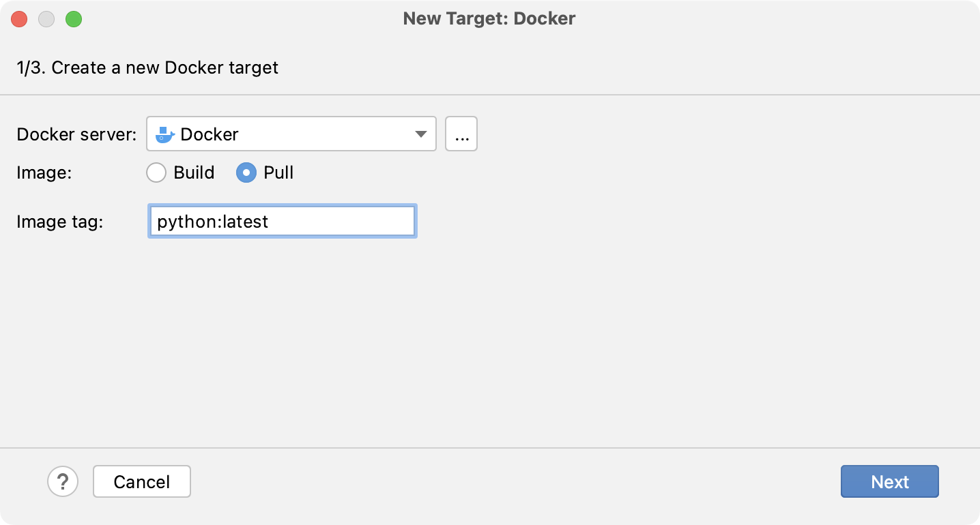Click the circular help question mark icon
This screenshot has height=525, width=980.
pos(63,481)
